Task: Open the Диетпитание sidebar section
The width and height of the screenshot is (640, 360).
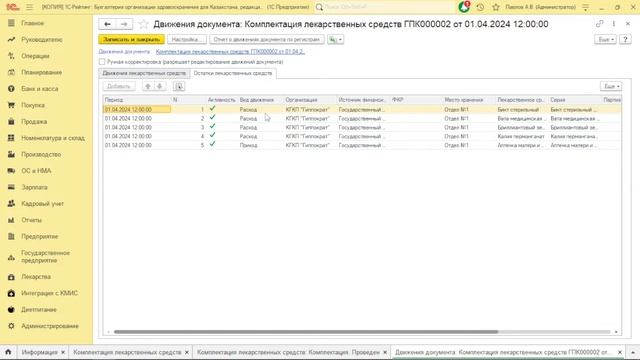Action: click(x=39, y=309)
